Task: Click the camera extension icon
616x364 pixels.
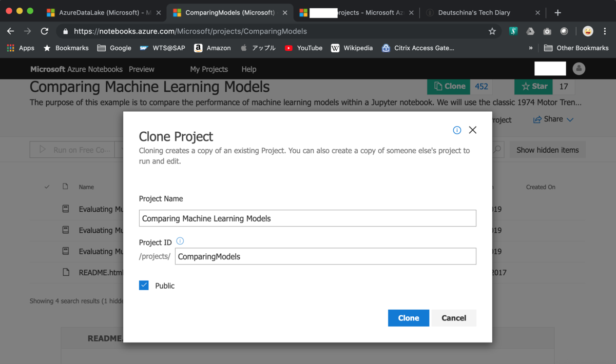Action: pos(547,31)
